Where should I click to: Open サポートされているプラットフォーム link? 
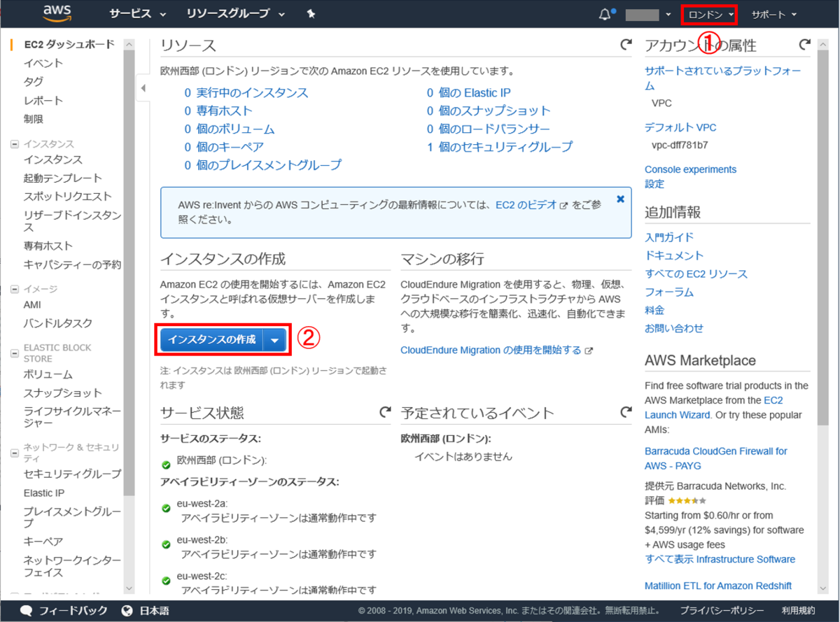(x=723, y=78)
